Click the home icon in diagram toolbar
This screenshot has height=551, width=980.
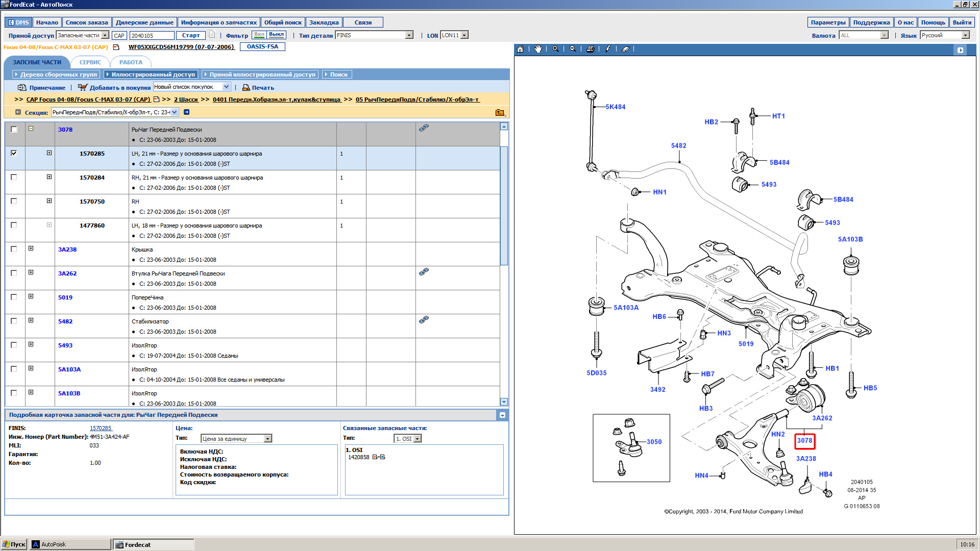[520, 49]
